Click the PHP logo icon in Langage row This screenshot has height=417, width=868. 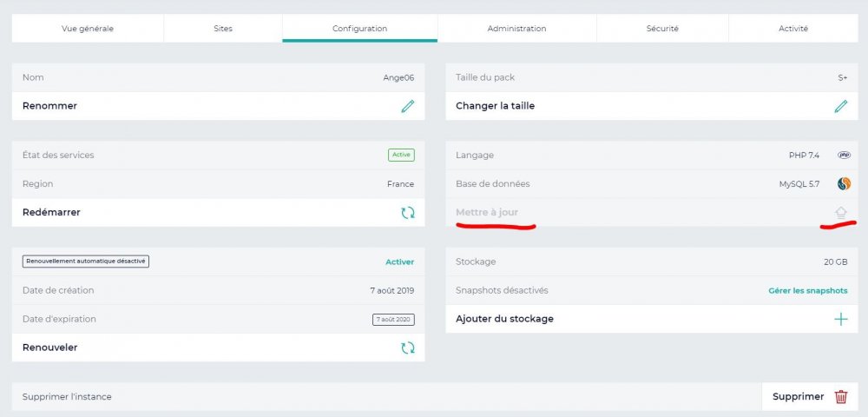point(845,155)
